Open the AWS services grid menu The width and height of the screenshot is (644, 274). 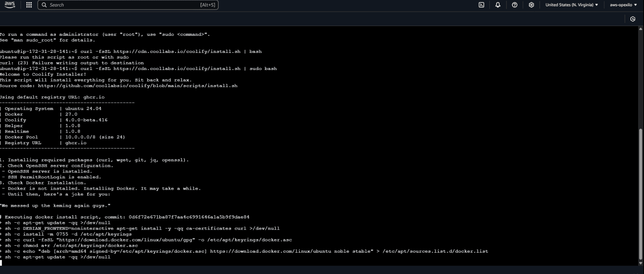click(29, 5)
